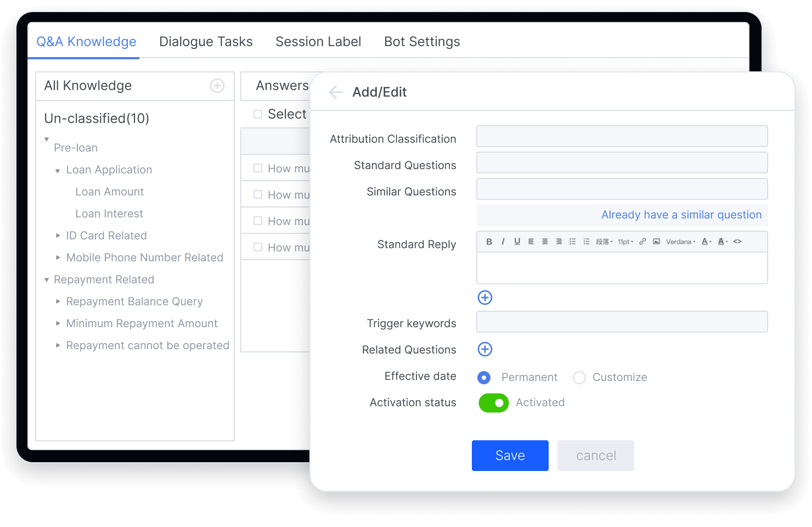Click the underline icon in editor toolbar
Image resolution: width=812 pixels, height=527 pixels.
[517, 242]
